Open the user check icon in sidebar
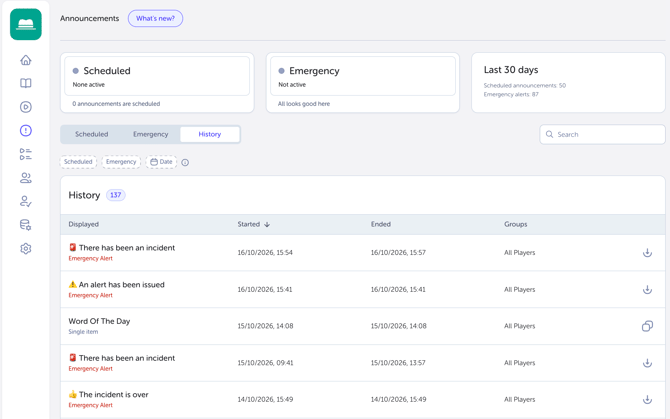This screenshot has height=419, width=670. pyautogui.click(x=26, y=201)
